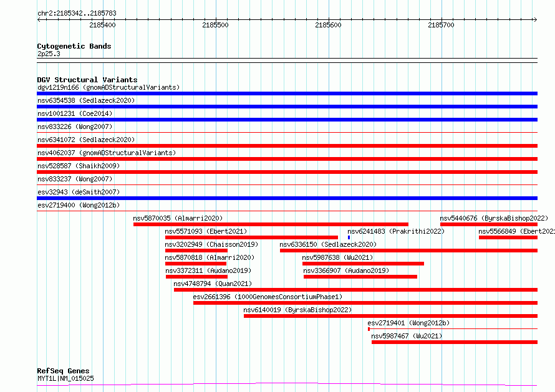
Task: Open nsv3372311 (Audano2019) label
Action: coord(208,270)
